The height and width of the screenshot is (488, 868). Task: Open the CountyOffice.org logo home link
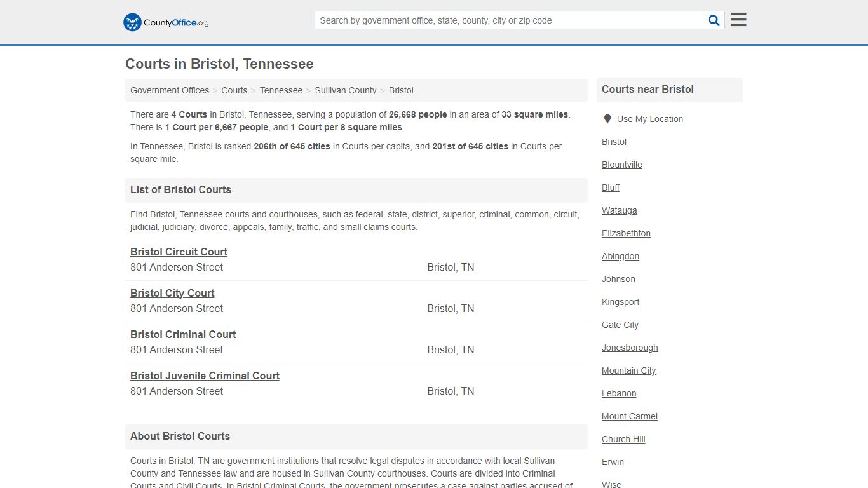pyautogui.click(x=166, y=22)
